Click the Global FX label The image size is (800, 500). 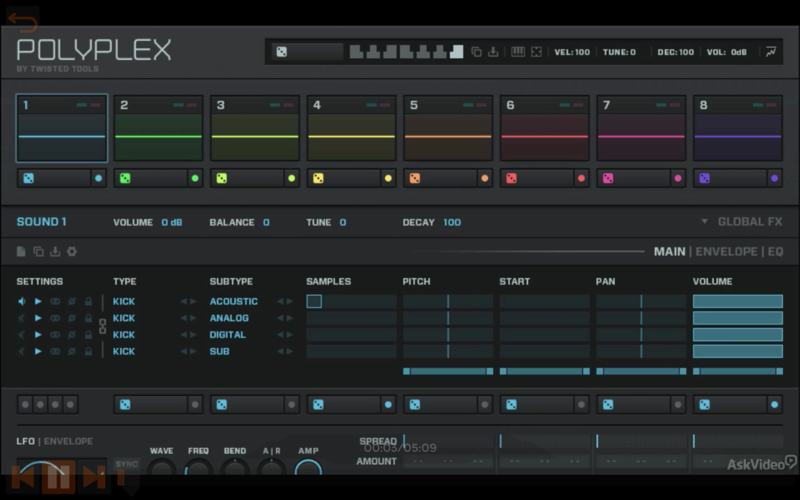(x=750, y=221)
